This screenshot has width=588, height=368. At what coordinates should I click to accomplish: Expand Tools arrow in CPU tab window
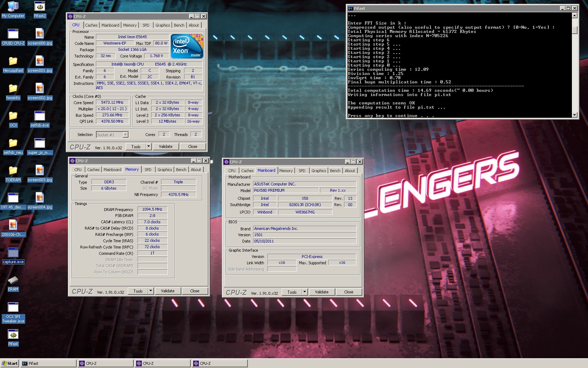coord(148,146)
